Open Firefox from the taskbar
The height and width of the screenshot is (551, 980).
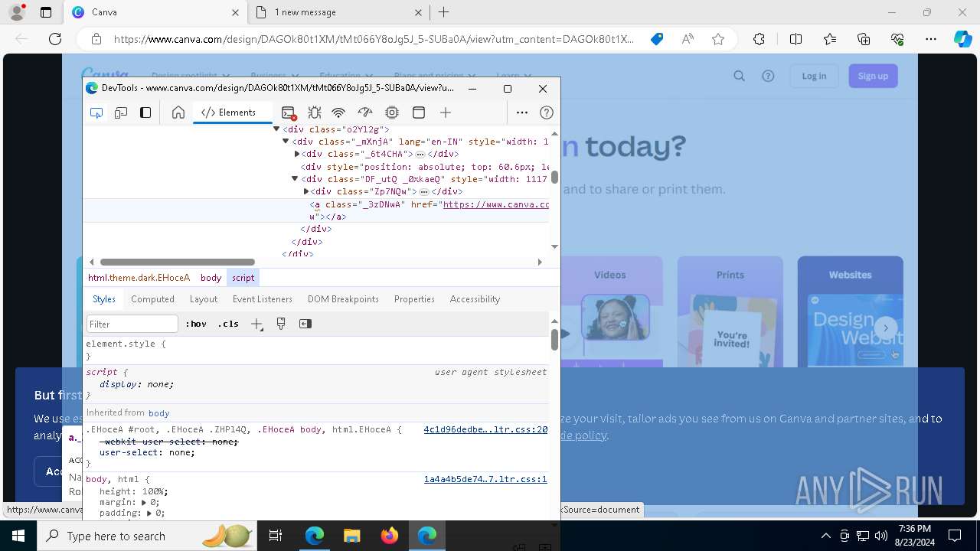coord(389,536)
